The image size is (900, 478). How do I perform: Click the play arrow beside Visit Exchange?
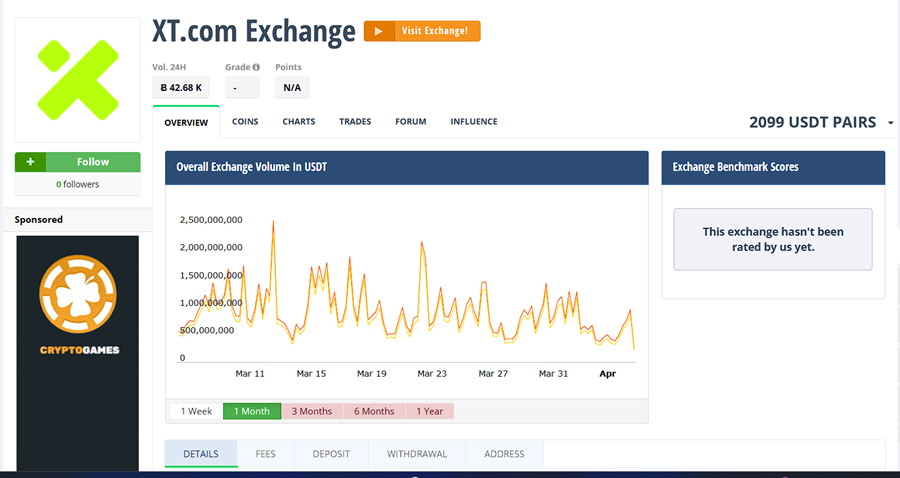click(378, 31)
